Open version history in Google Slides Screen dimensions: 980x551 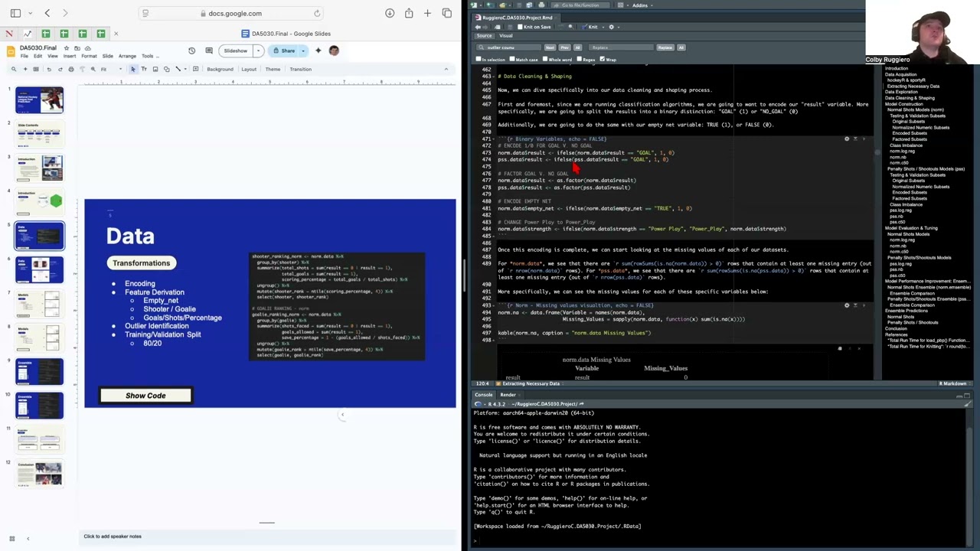click(x=191, y=51)
